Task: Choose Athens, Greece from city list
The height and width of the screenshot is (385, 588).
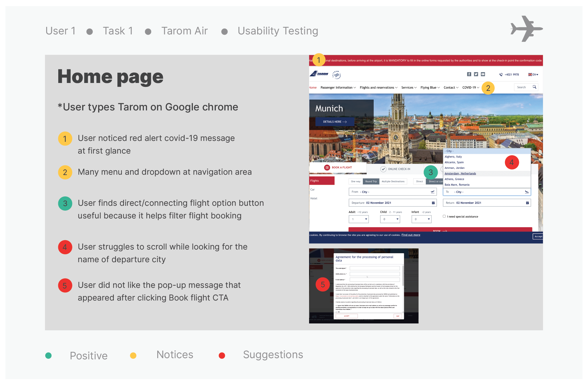Action: coord(487,179)
